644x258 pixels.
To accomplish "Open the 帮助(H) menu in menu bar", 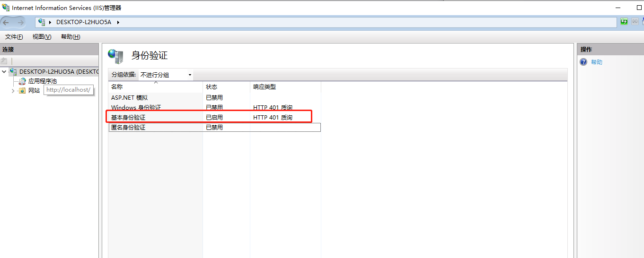I will (x=71, y=37).
